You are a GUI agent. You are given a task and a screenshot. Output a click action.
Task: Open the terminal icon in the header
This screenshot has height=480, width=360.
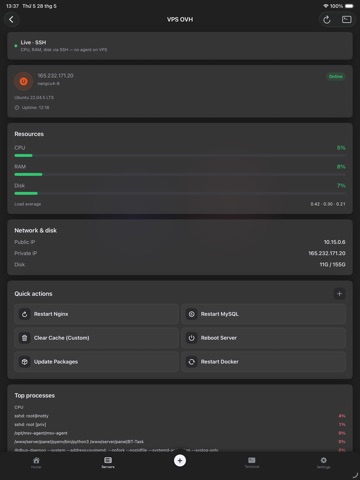click(347, 20)
